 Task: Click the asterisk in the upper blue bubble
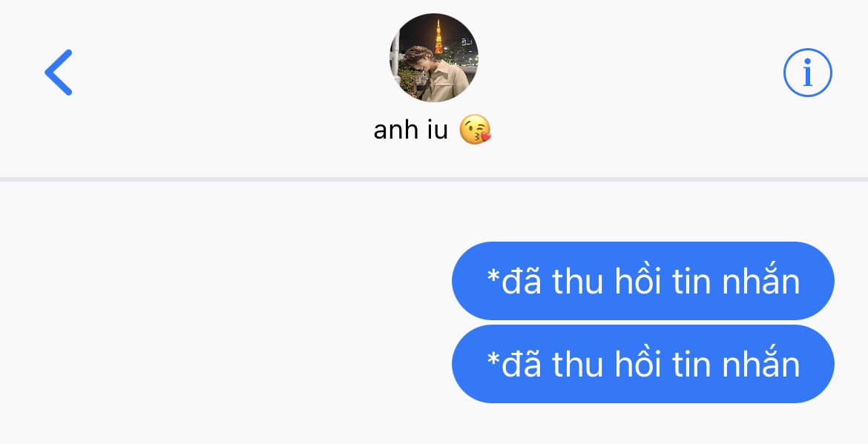tap(493, 275)
